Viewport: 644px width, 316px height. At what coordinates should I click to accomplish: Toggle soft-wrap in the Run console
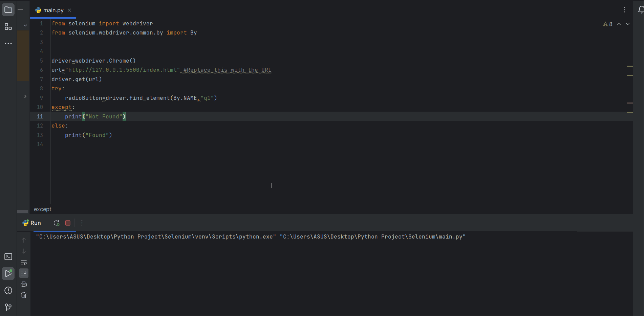tap(24, 263)
